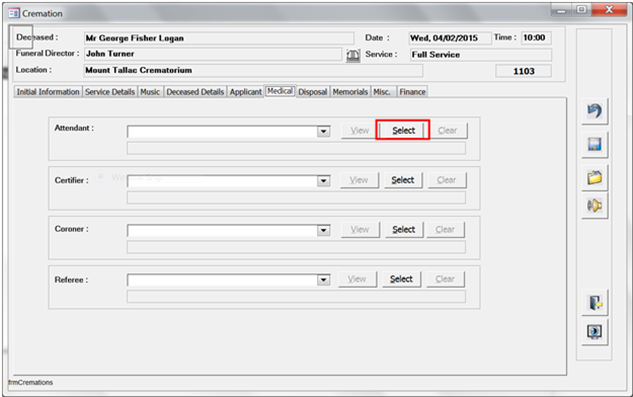This screenshot has height=397, width=633.
Task: Click the Service field Full Service
Action: (481, 55)
